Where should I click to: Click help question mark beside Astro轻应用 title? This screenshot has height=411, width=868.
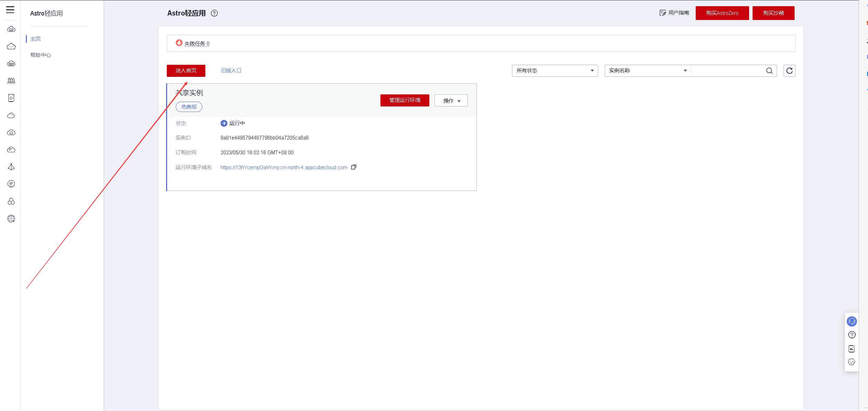click(x=214, y=13)
